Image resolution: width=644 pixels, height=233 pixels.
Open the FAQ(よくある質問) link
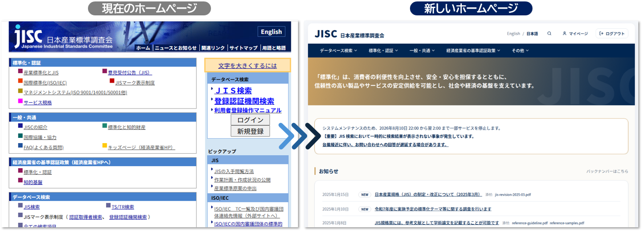(43, 147)
